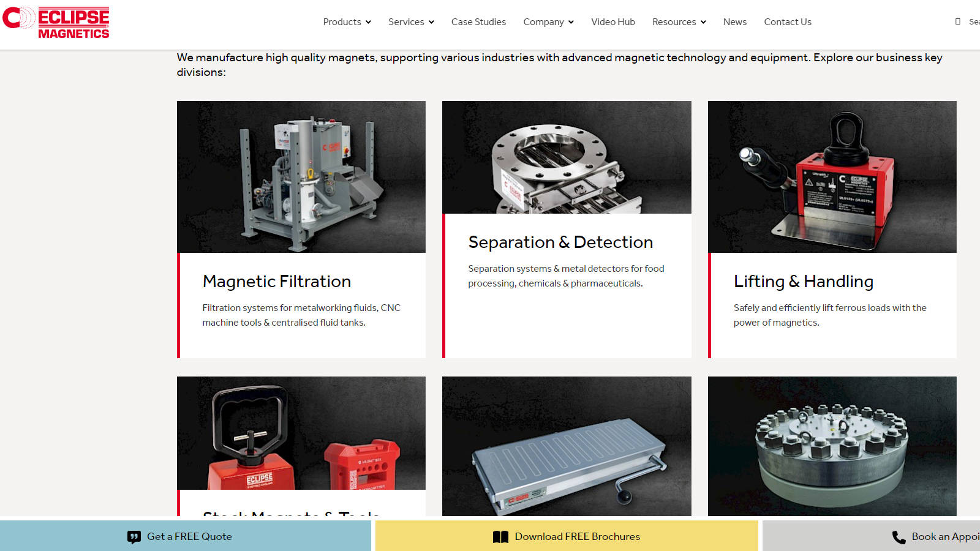Click the magnetic chuck product image
Screen dimensions: 980x551
pos(567,446)
